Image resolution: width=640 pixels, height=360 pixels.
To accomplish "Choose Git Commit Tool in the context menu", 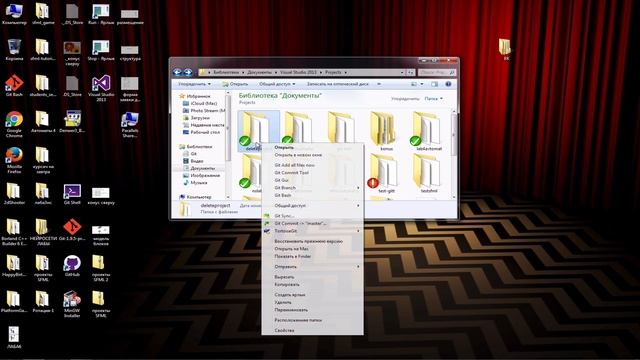I will (x=312, y=173).
